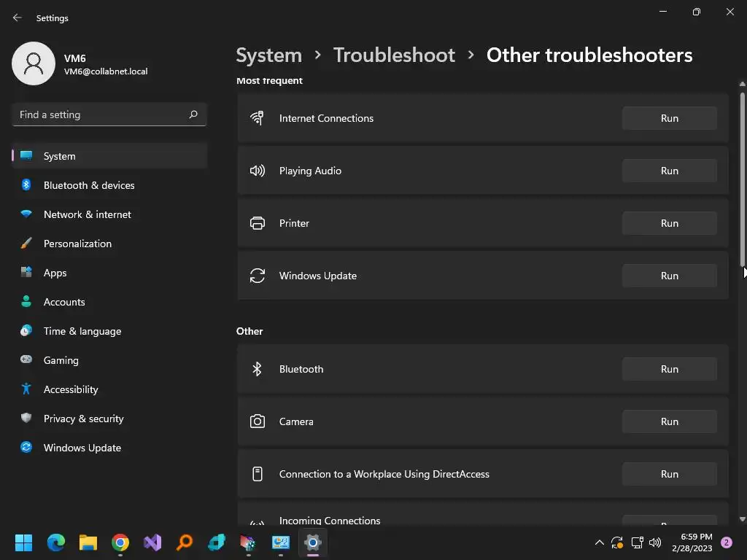Run the Printer troubleshooter
The width and height of the screenshot is (747, 560).
[670, 223]
